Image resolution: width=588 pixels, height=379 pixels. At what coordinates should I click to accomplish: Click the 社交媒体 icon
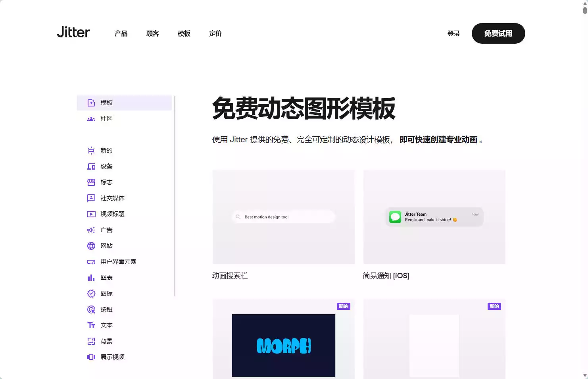[x=91, y=198]
